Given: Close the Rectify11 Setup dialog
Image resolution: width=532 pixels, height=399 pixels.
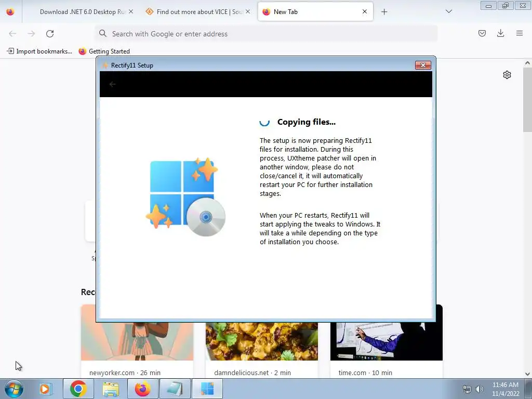Looking at the screenshot, I should (x=423, y=65).
